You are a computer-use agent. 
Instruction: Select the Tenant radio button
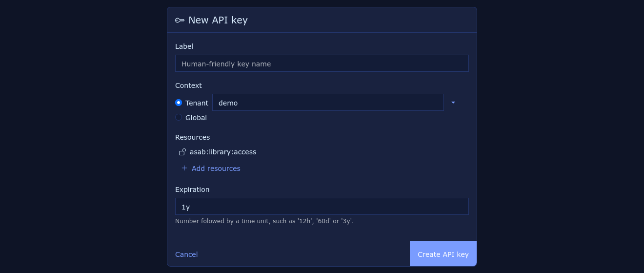(x=179, y=103)
